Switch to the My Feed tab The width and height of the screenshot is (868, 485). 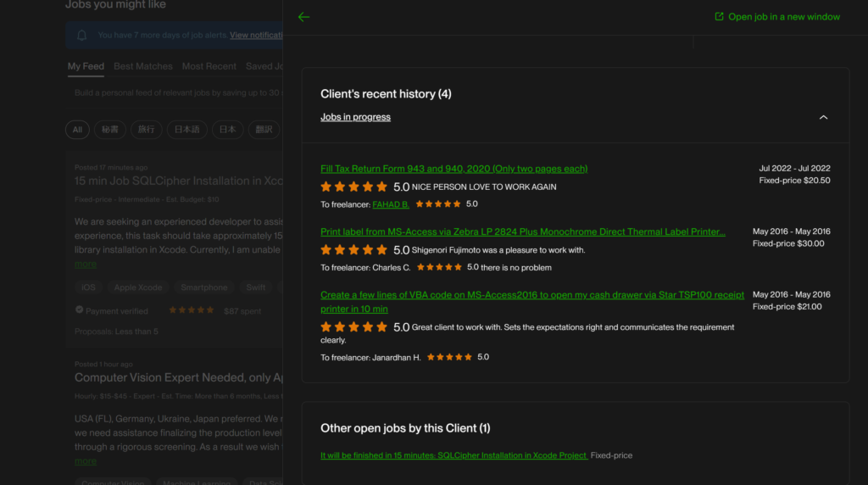[x=86, y=66]
